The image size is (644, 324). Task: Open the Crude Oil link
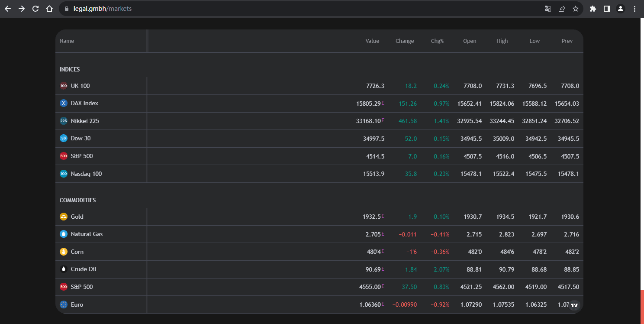click(84, 269)
